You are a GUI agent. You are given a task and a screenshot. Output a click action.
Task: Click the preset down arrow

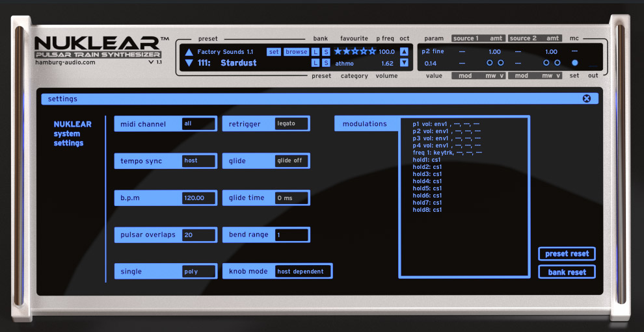(189, 63)
